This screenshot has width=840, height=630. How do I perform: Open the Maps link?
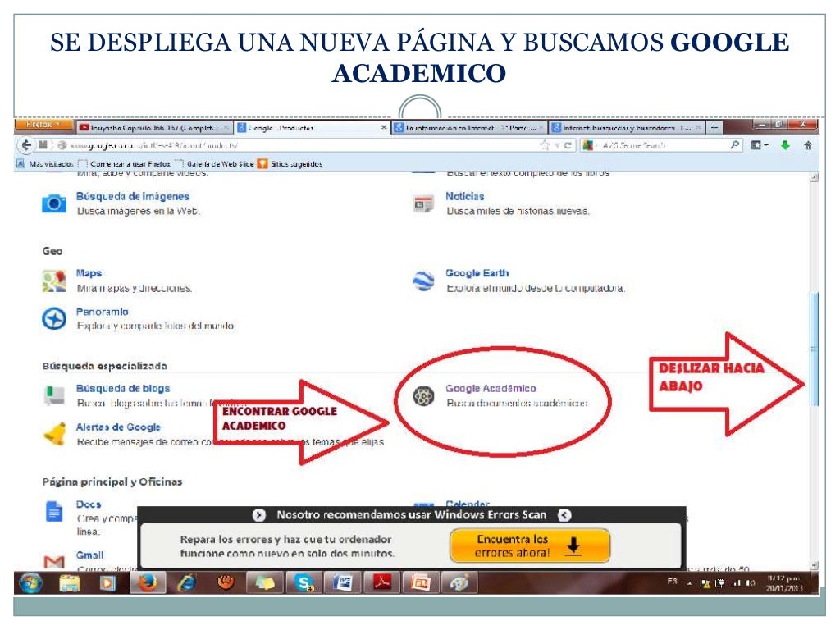click(x=89, y=273)
